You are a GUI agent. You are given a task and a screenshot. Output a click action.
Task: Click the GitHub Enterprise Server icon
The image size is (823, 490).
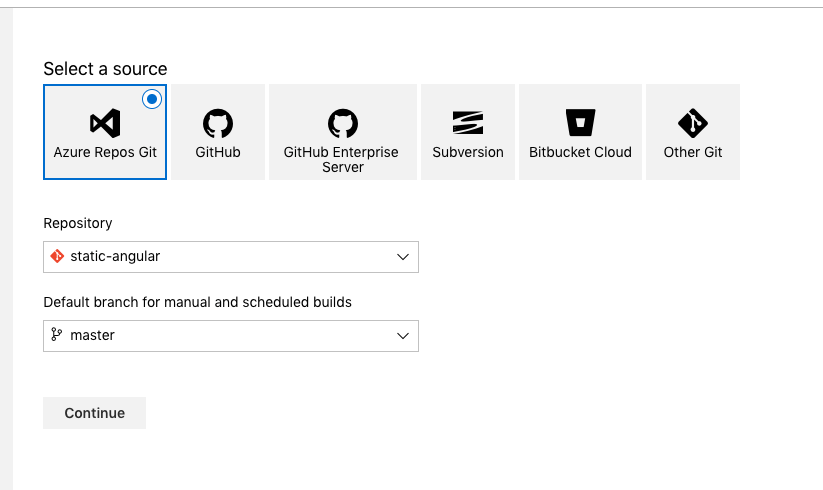[x=342, y=123]
